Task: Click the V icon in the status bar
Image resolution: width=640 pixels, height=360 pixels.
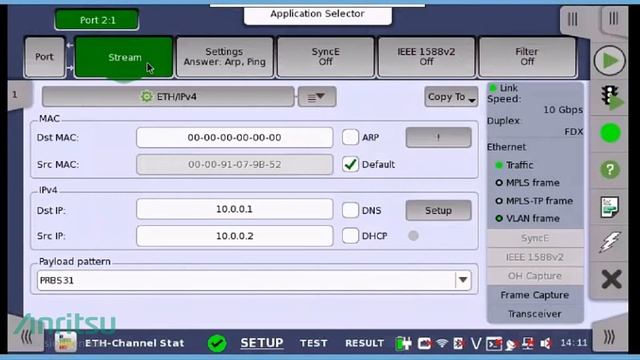Action: pos(476,343)
